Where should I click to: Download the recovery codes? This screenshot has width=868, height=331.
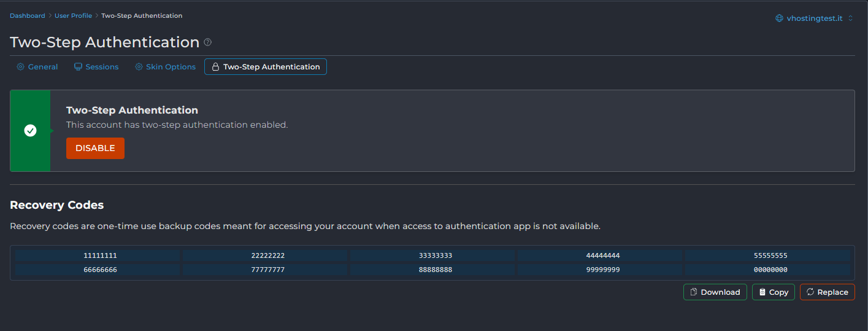[715, 292]
